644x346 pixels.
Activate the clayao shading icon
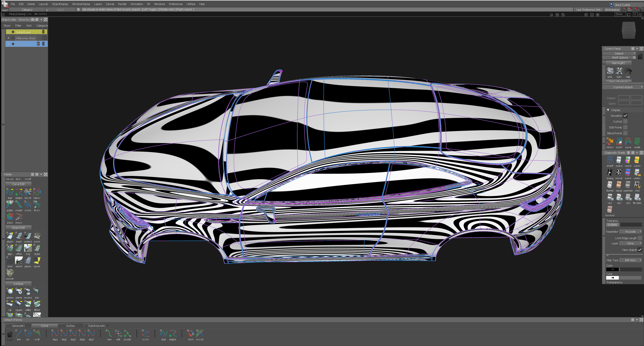click(619, 185)
